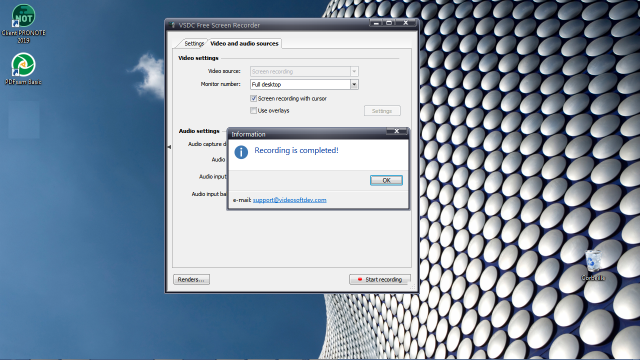The width and height of the screenshot is (640, 360).
Task: Click the VSDC title bar app icon
Action: pyautogui.click(x=172, y=25)
